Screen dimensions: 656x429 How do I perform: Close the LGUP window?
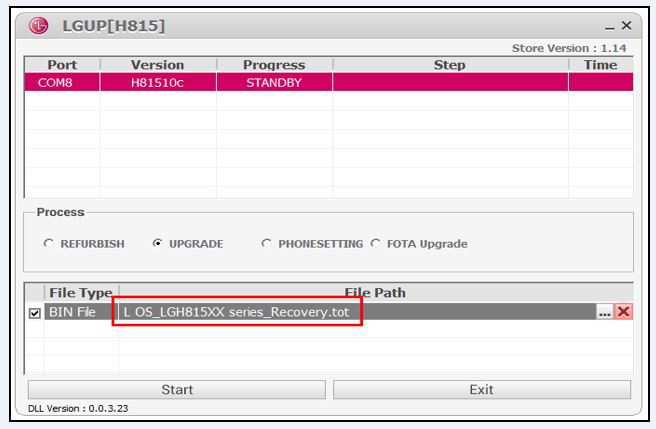tap(626, 26)
